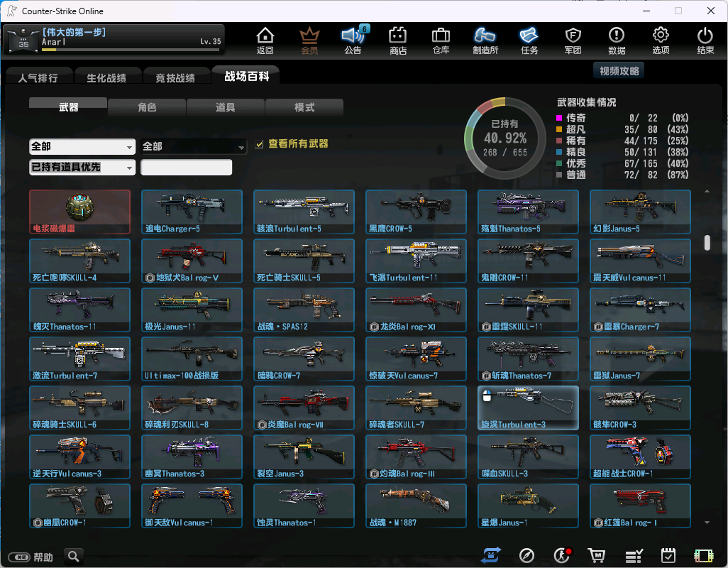Select the 战场百科 tab
The width and height of the screenshot is (728, 568).
(246, 76)
